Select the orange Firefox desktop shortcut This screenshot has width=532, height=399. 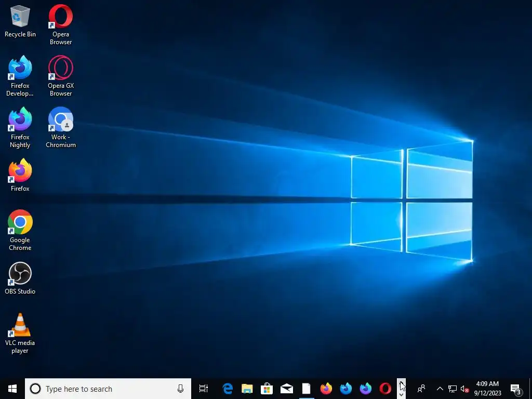[20, 175]
